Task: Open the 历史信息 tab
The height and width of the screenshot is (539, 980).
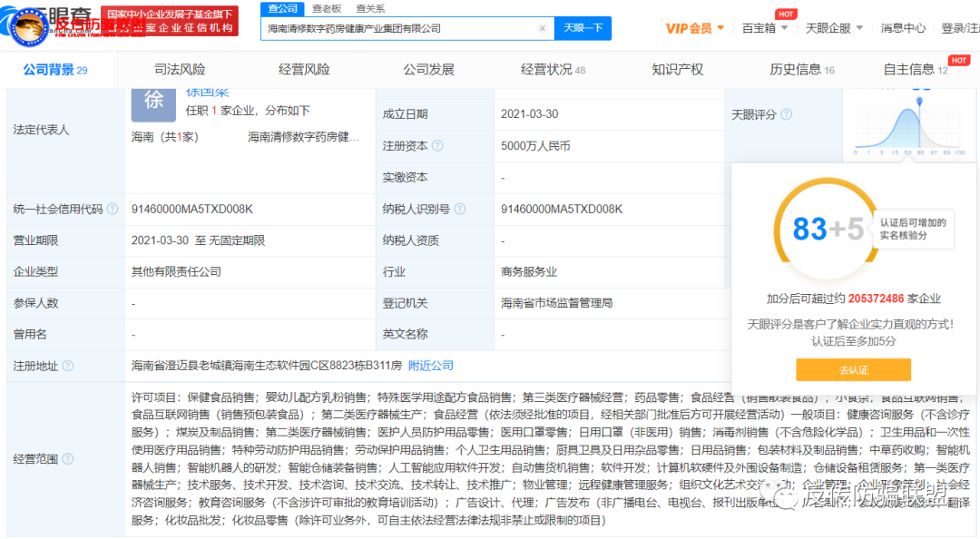Action: tap(802, 69)
